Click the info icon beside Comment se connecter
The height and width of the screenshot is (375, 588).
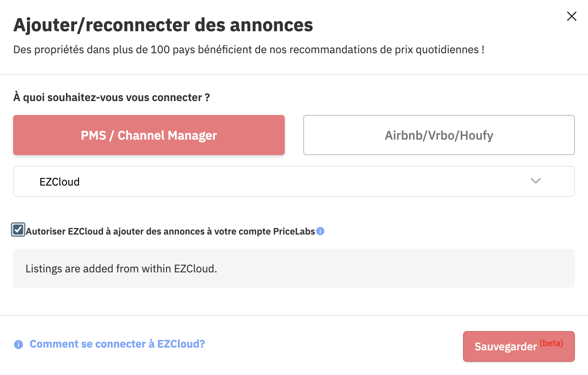coord(19,345)
